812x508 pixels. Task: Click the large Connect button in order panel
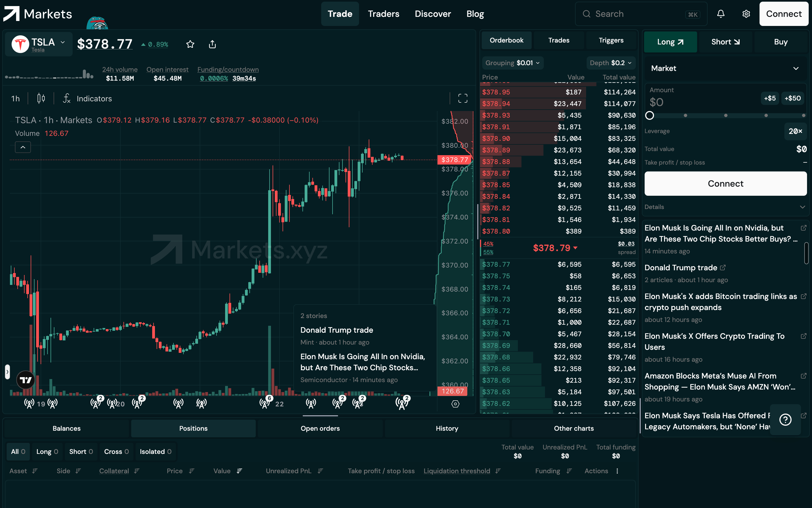click(x=725, y=184)
